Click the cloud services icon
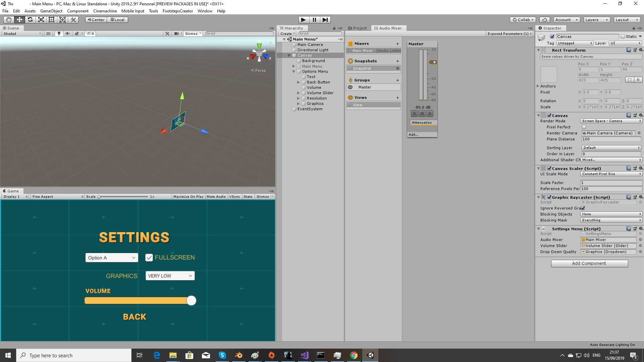644x362 pixels. tap(545, 20)
